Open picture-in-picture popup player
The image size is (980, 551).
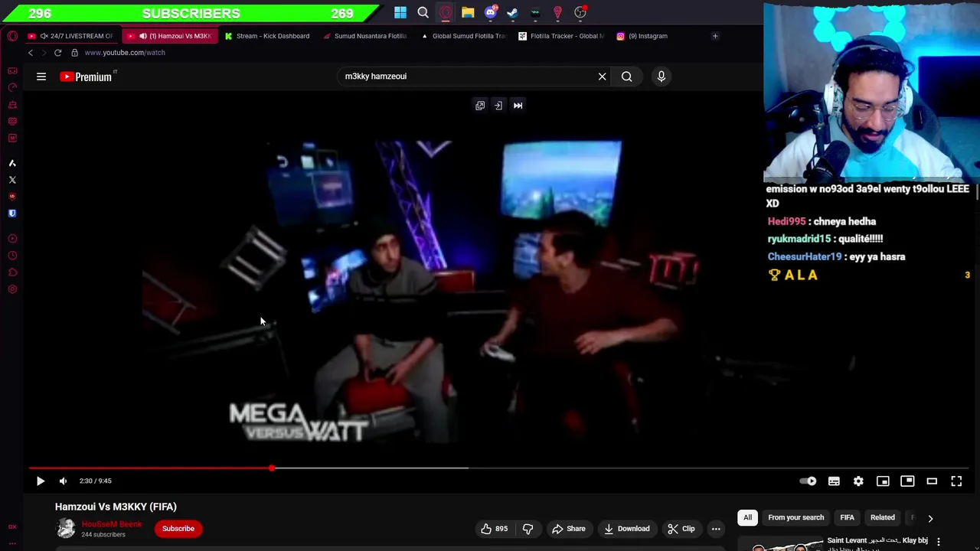coord(907,481)
